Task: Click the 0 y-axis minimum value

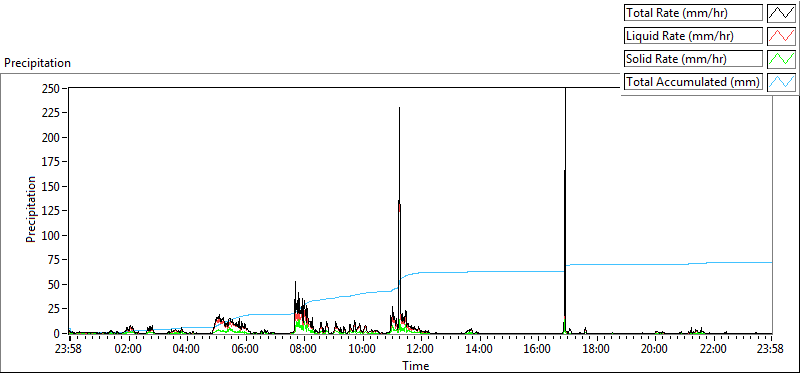Action: click(57, 333)
